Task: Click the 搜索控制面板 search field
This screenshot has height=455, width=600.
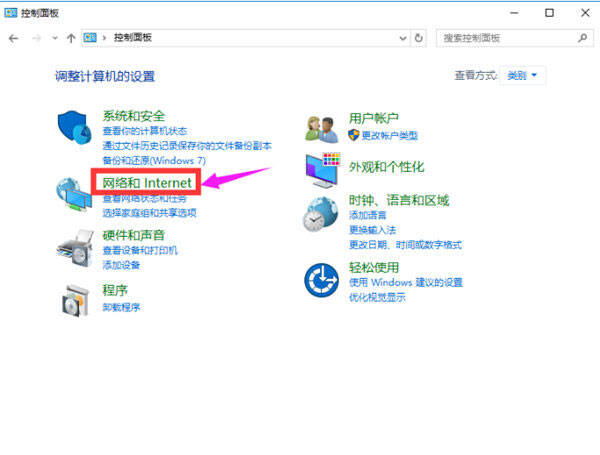Action: click(515, 38)
